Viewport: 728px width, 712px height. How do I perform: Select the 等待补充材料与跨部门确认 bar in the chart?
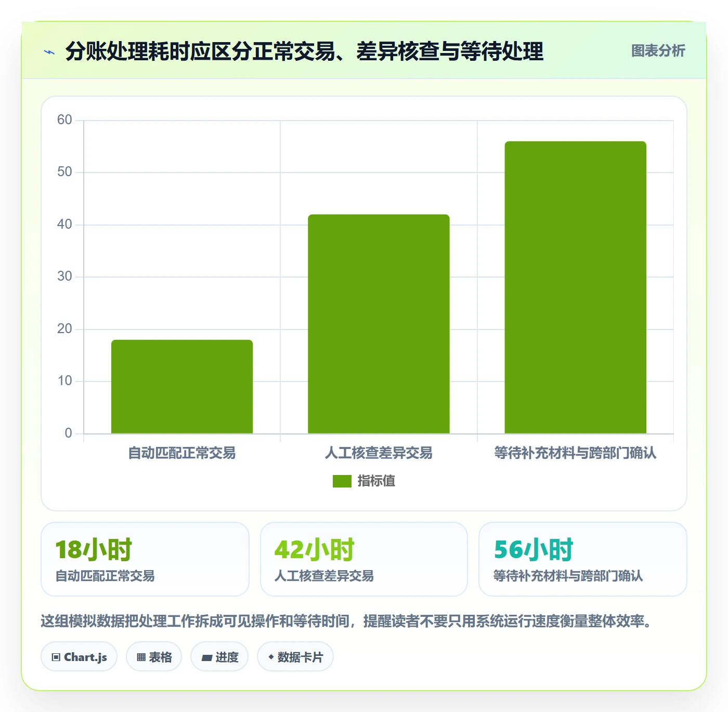[575, 287]
